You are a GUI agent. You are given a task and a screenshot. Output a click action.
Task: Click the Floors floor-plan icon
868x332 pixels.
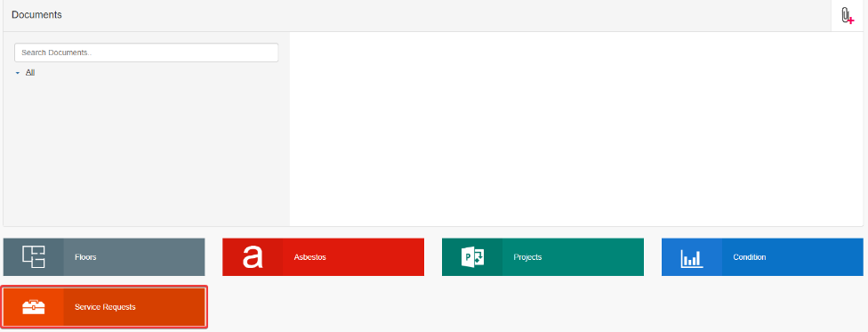[x=34, y=257]
